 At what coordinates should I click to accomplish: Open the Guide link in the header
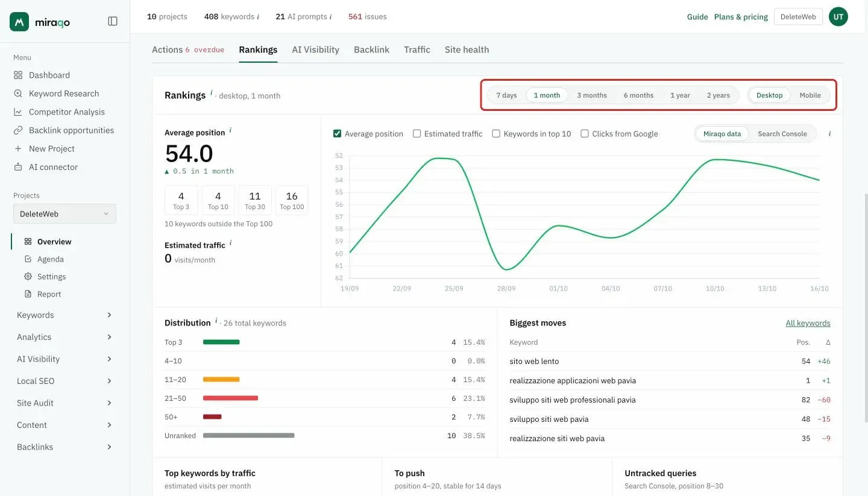pos(697,17)
